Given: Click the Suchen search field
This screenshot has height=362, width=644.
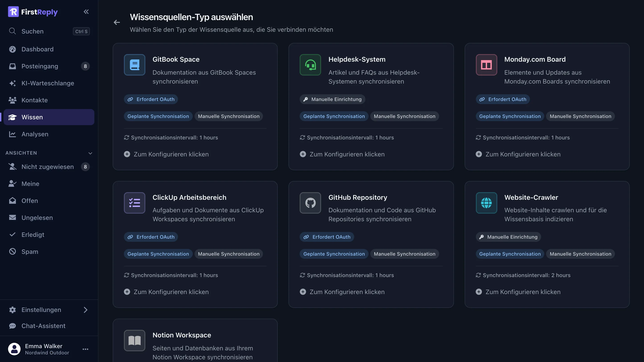Looking at the screenshot, I should 49,31.
